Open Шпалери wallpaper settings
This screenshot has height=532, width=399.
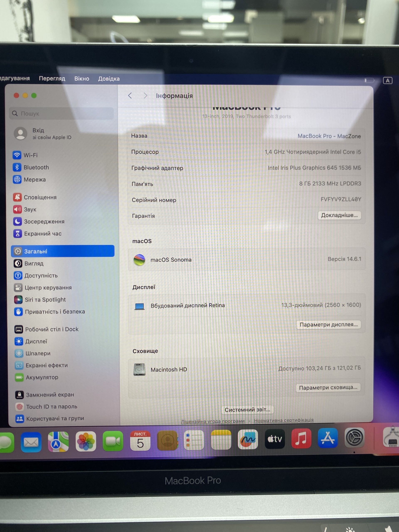coord(33,353)
